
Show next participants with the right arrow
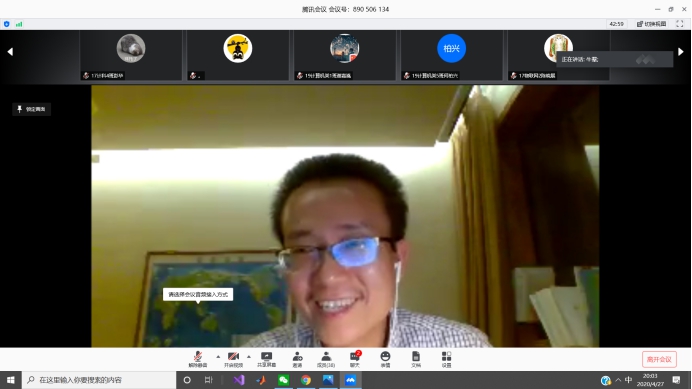(681, 52)
